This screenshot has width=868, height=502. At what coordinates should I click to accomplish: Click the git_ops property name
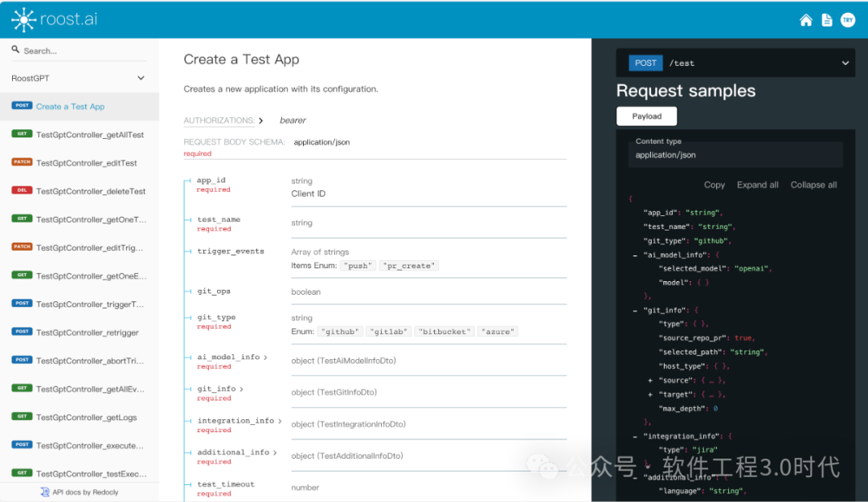(x=214, y=291)
